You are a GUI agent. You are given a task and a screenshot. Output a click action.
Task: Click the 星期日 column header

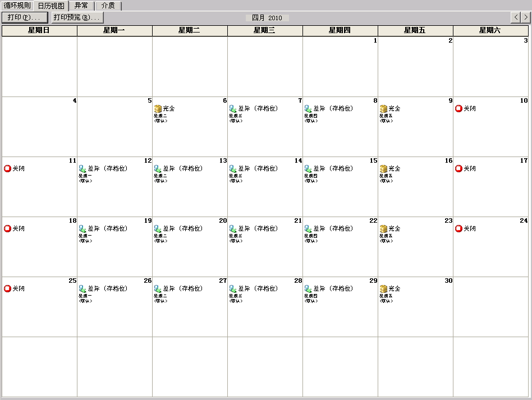[39, 30]
